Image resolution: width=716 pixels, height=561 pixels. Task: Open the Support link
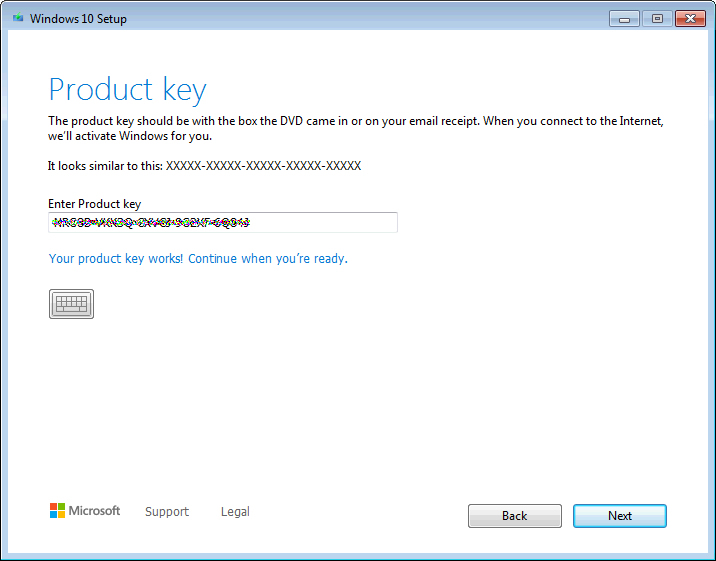pyautogui.click(x=167, y=512)
